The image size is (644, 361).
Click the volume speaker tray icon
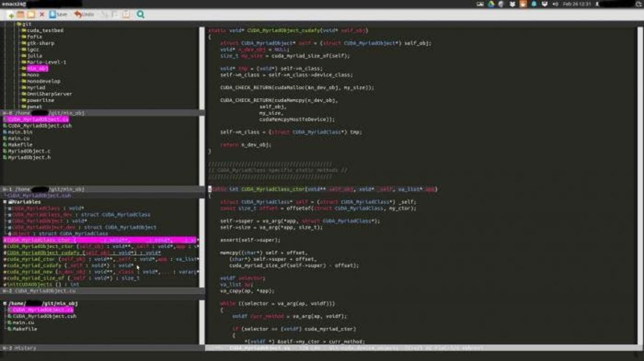pos(554,4)
